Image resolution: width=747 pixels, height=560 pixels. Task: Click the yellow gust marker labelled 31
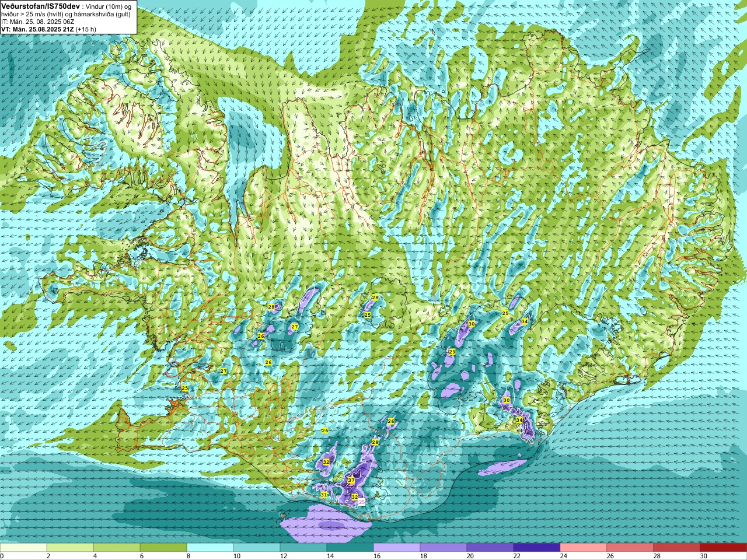pyautogui.click(x=324, y=495)
